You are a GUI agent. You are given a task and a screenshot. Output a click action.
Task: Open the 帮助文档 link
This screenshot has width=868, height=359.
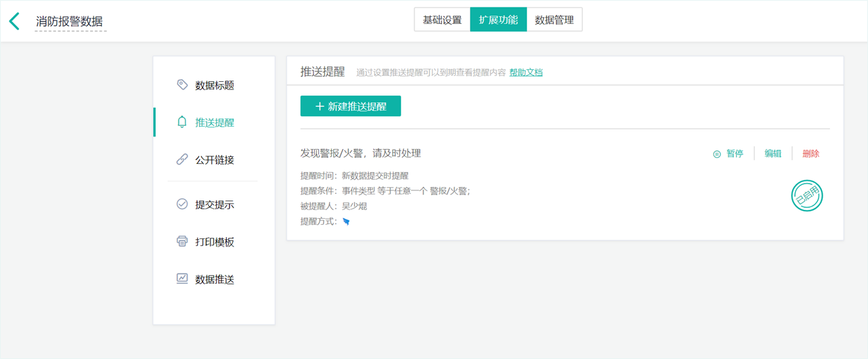pyautogui.click(x=526, y=72)
